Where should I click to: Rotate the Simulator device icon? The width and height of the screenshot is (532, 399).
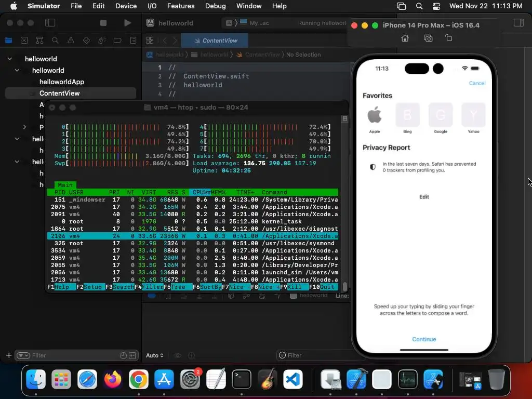(448, 38)
